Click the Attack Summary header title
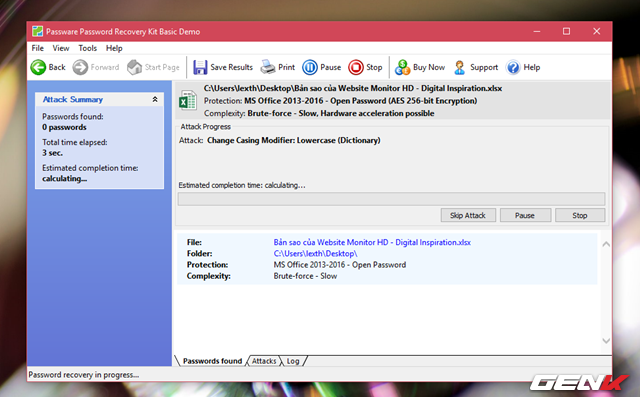The width and height of the screenshot is (640, 397). (x=73, y=100)
